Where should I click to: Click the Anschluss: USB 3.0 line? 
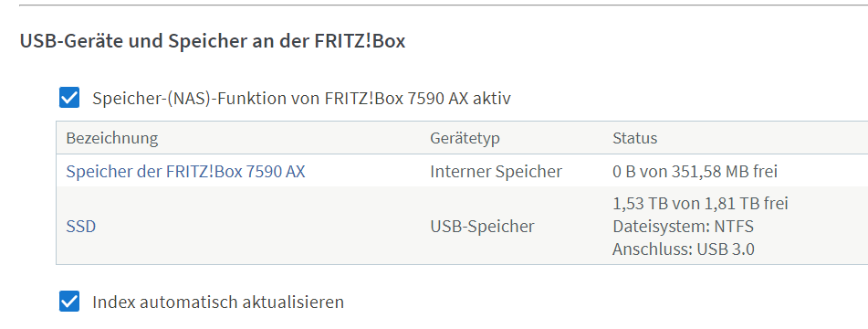tap(683, 249)
